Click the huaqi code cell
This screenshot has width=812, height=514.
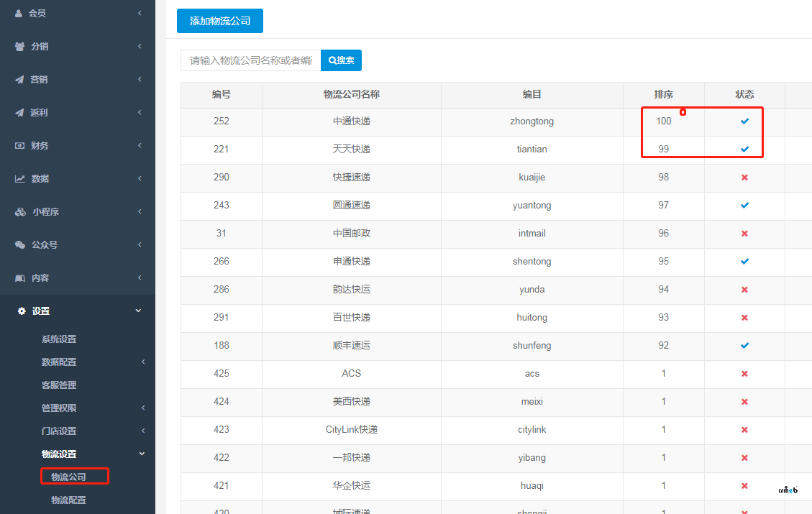[x=532, y=485]
